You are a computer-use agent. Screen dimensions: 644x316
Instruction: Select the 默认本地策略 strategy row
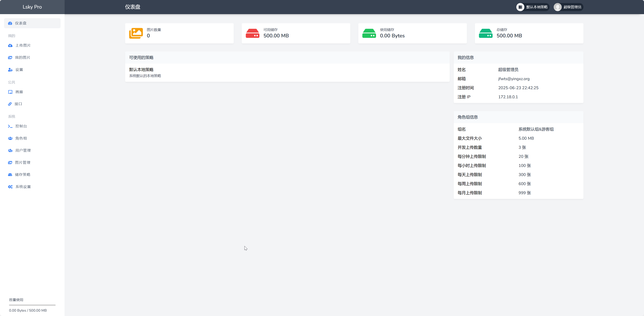tap(287, 73)
